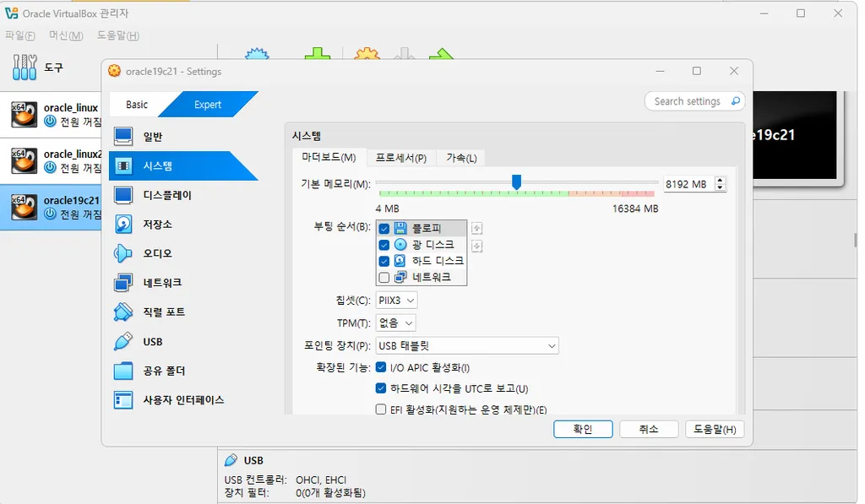This screenshot has height=504, width=865.
Task: Select the 시스템 settings category
Action: 183,165
